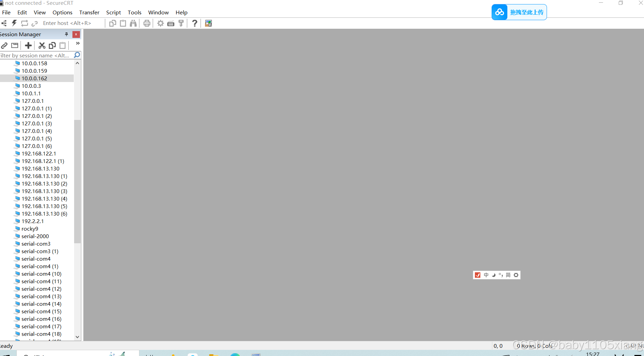Click the filter by session name field
This screenshot has height=356, width=644.
pos(36,55)
